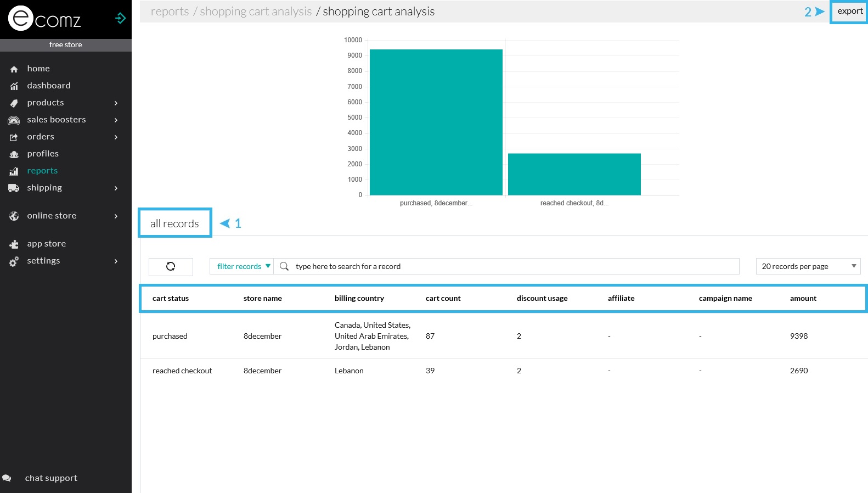This screenshot has width=868, height=493.
Task: Open the 20 records per page dropdown
Action: (x=808, y=267)
